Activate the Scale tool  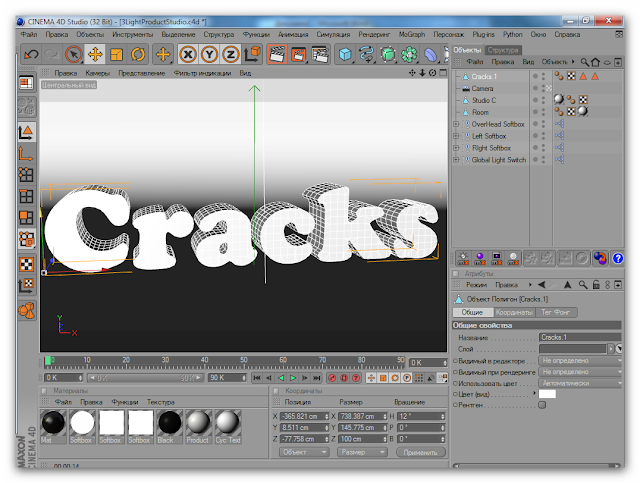[117, 54]
